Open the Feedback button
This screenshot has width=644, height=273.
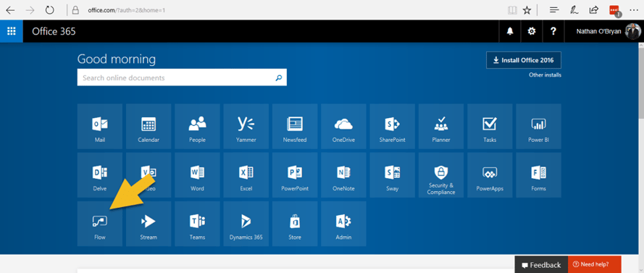tap(541, 265)
